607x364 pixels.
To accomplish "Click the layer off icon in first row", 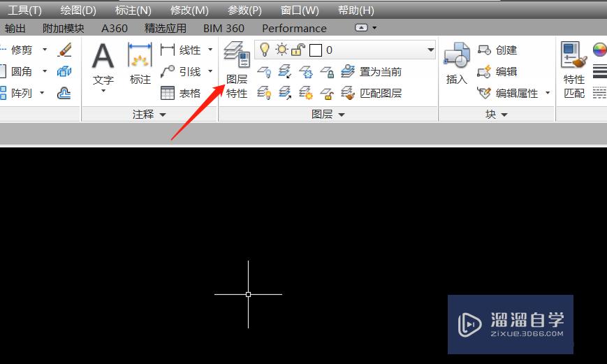I will [264, 72].
